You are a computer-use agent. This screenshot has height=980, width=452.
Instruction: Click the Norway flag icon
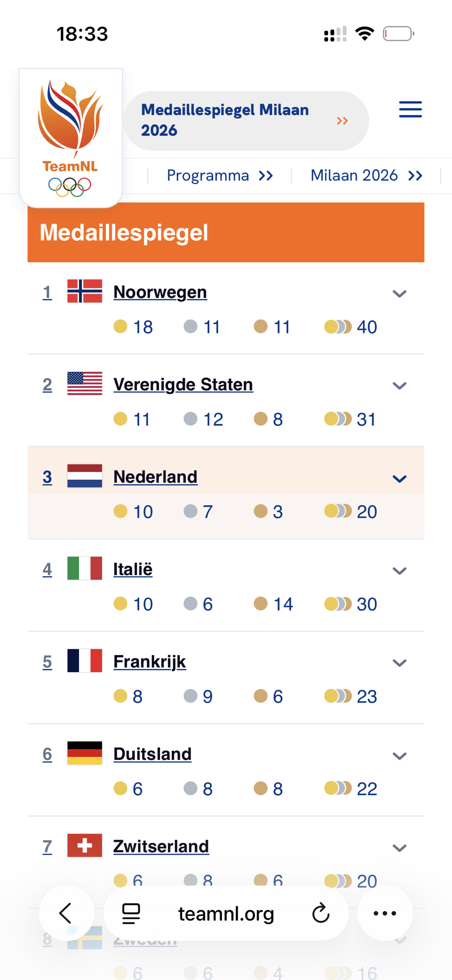tap(85, 291)
